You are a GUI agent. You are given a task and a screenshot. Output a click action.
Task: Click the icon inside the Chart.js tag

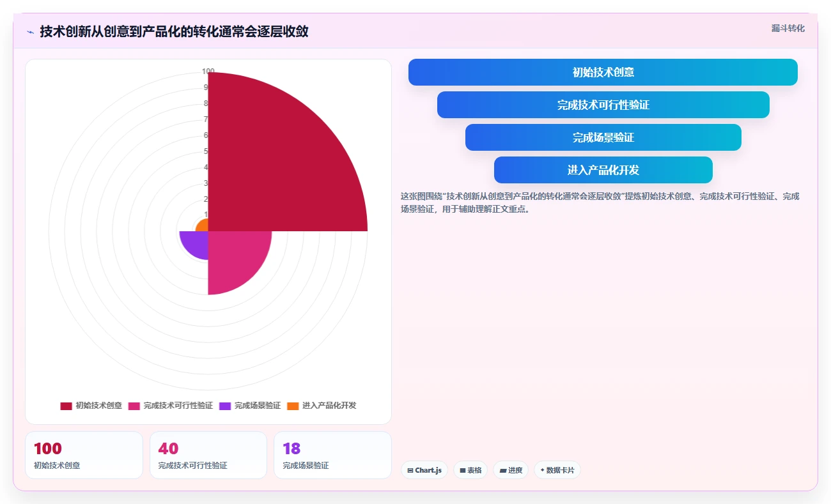pos(410,470)
